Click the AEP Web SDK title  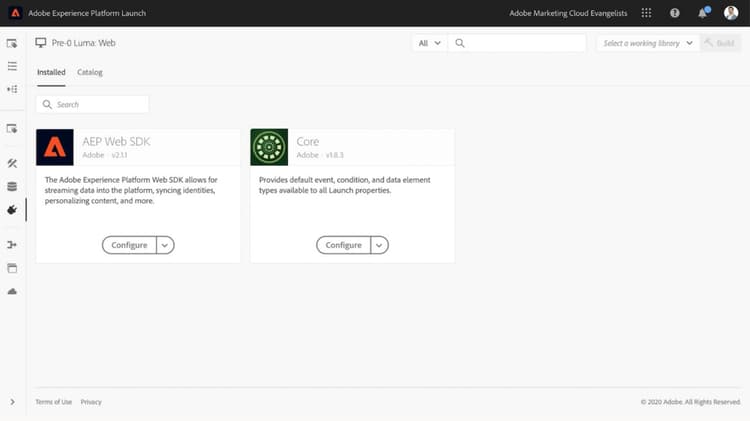click(116, 142)
